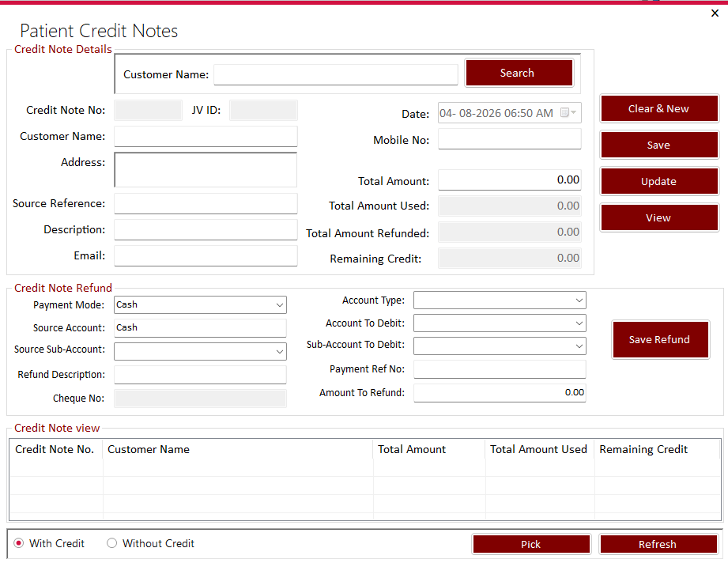
Task: Sort by Remaining Credit column header
Action: (657, 449)
